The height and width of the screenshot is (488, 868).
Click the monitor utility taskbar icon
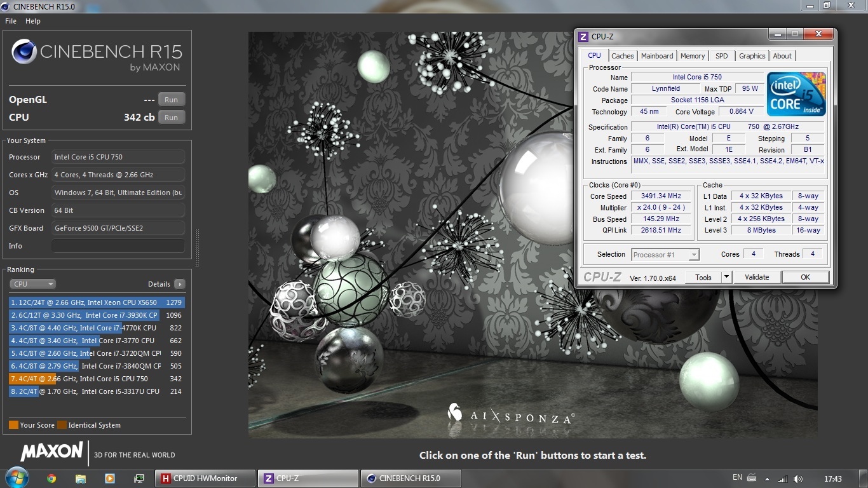pos(139,478)
